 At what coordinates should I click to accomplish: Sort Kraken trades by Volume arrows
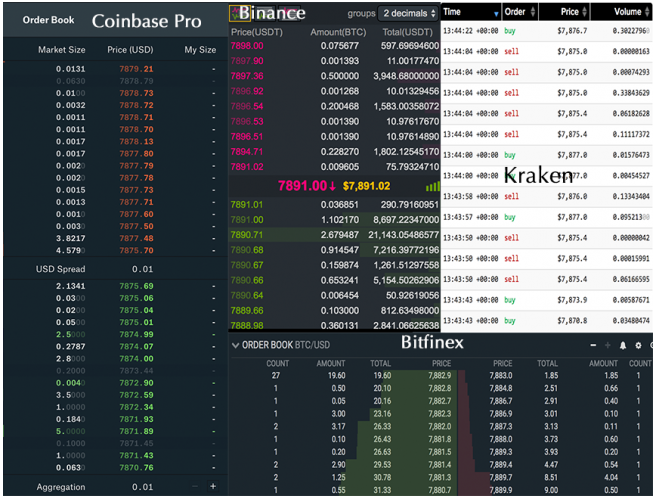[647, 12]
